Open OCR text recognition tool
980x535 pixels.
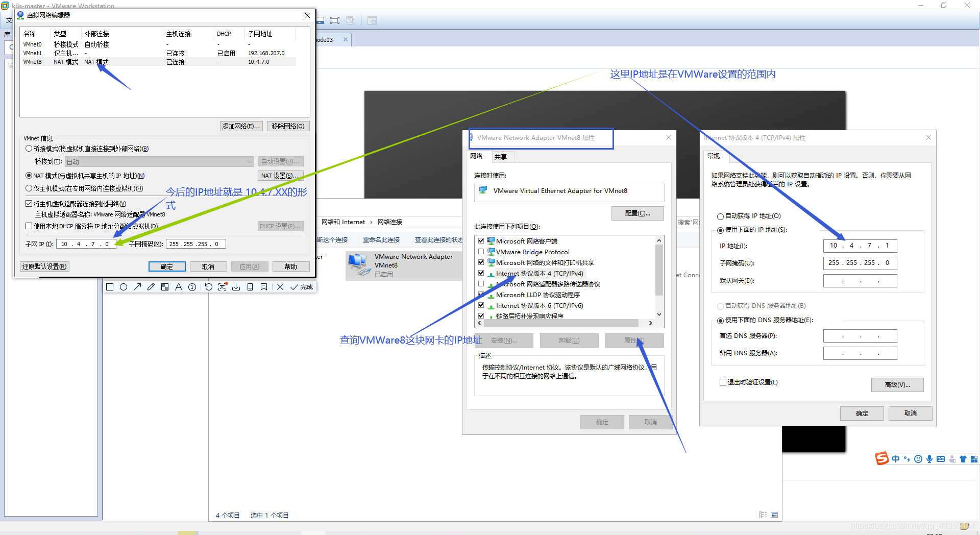pyautogui.click(x=223, y=287)
